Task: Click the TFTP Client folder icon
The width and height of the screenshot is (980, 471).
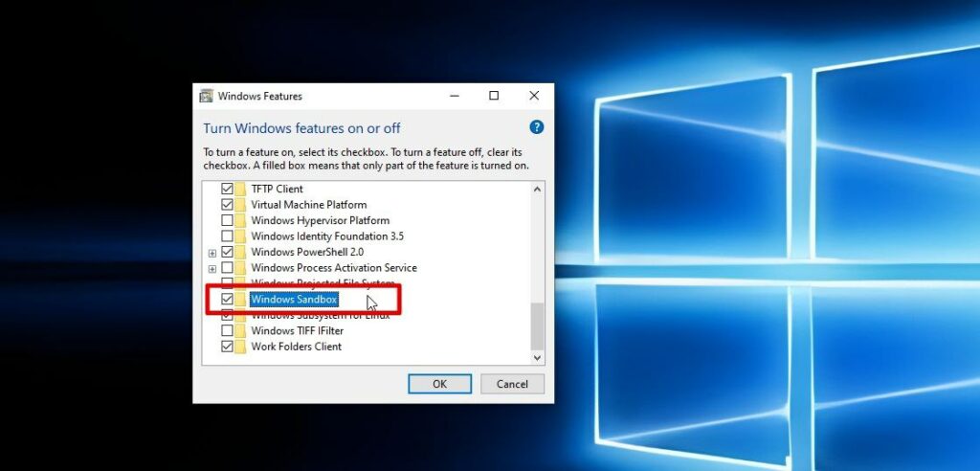Action: (x=240, y=189)
